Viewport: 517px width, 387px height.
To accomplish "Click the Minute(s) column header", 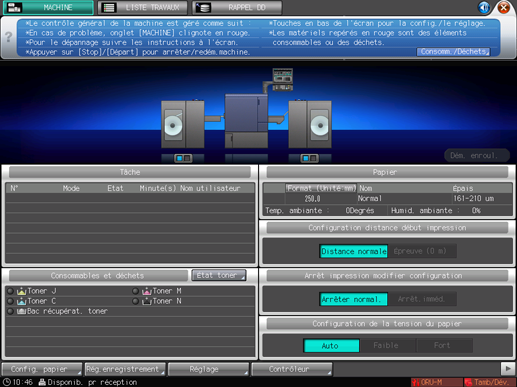I will coord(158,188).
